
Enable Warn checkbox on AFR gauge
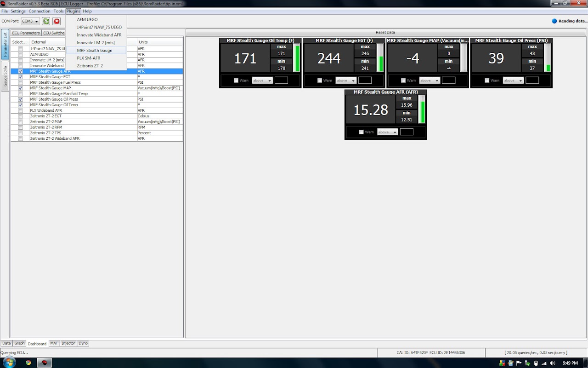[x=361, y=132]
